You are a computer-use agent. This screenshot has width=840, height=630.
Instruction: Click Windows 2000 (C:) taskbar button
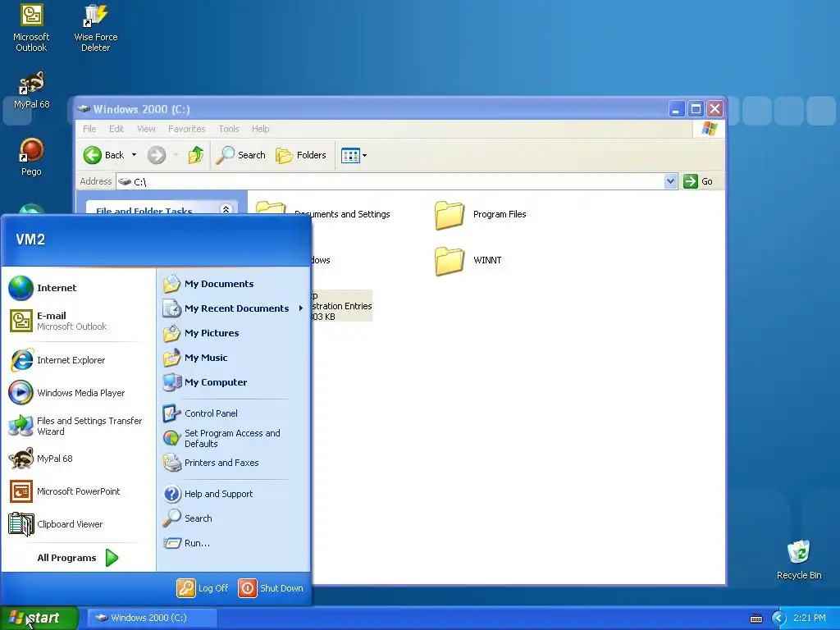(x=152, y=619)
